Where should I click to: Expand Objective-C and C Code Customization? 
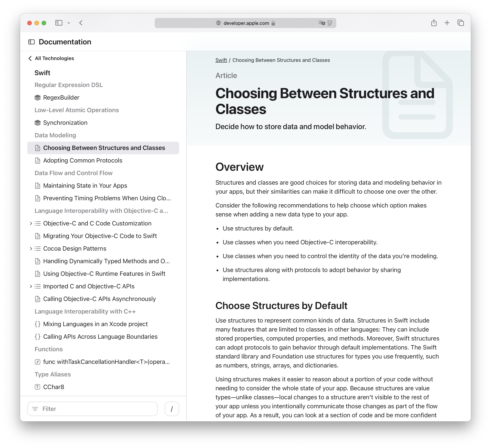(31, 223)
